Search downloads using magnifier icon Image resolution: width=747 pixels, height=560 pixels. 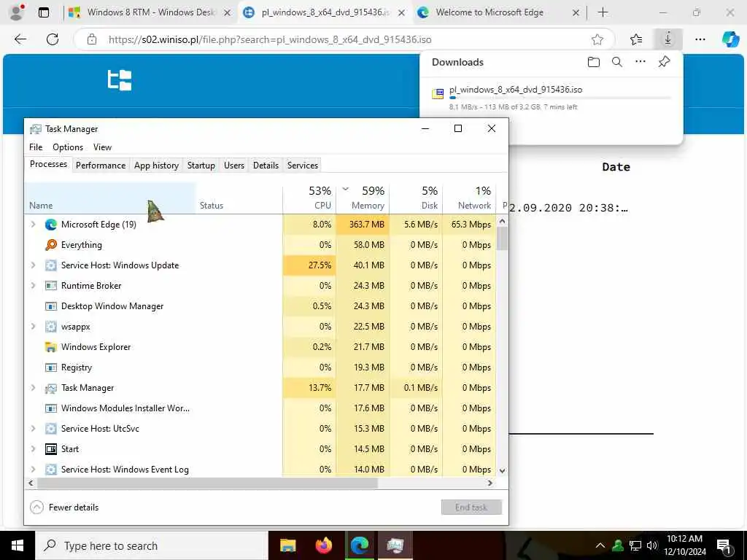coord(617,62)
